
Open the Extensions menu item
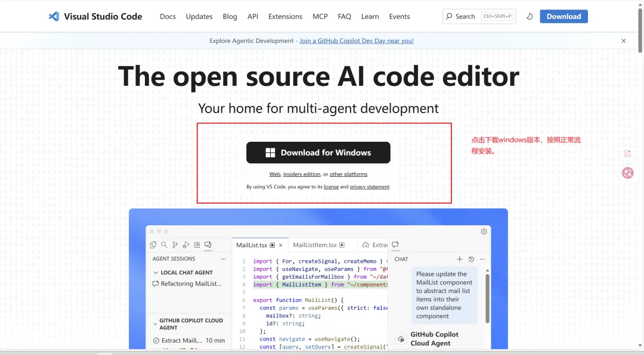[285, 17]
